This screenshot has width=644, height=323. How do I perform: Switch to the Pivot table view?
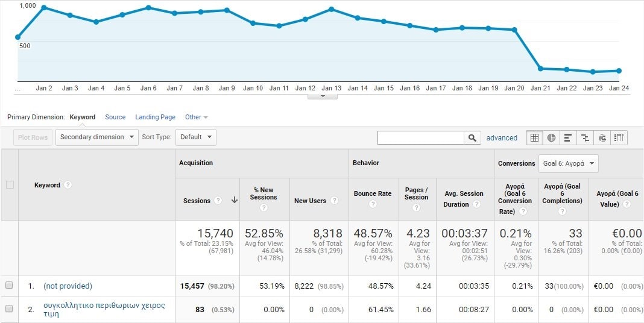pos(619,137)
